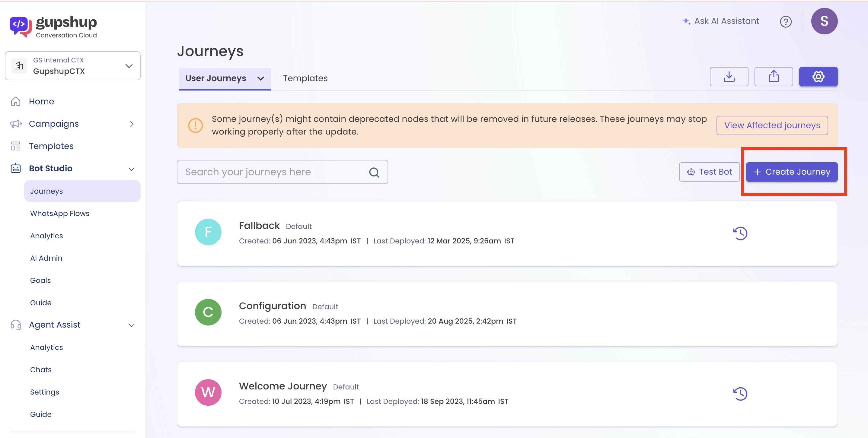Select Agent Assist in sidebar
Screen dimensions: 868x438
point(55,325)
